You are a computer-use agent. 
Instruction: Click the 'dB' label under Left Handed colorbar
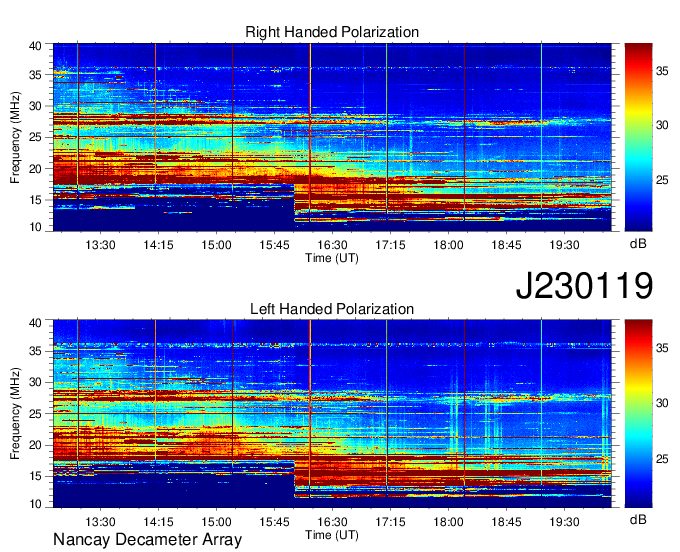638,519
